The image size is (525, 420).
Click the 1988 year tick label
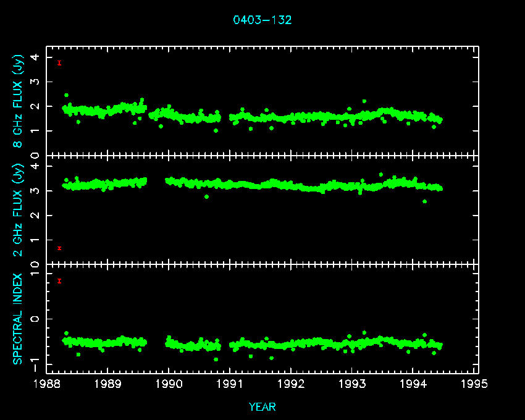pos(47,384)
